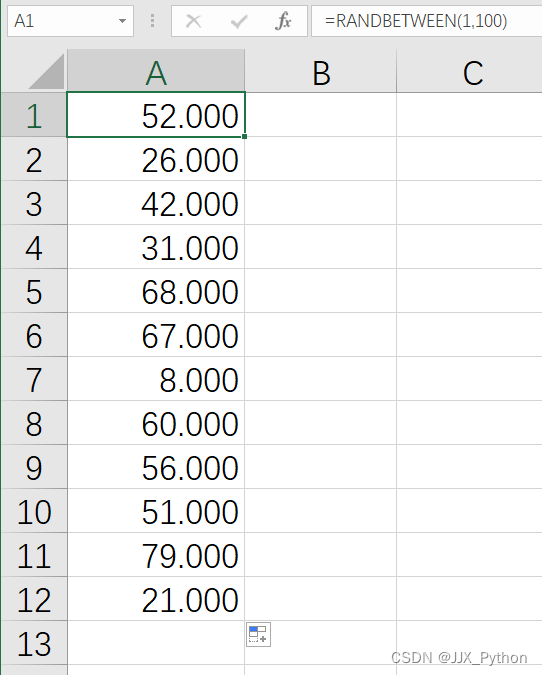Click the fill handle of cell A1
542x675 pixels.
(244, 136)
